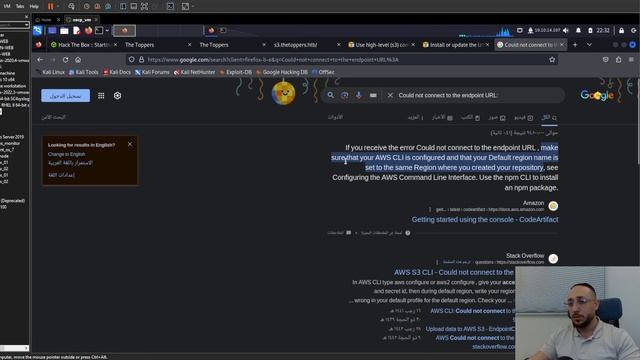Image resolution: width=640 pixels, height=360 pixels.
Task: Open the Kali Tools bookmark
Action: pos(84,72)
